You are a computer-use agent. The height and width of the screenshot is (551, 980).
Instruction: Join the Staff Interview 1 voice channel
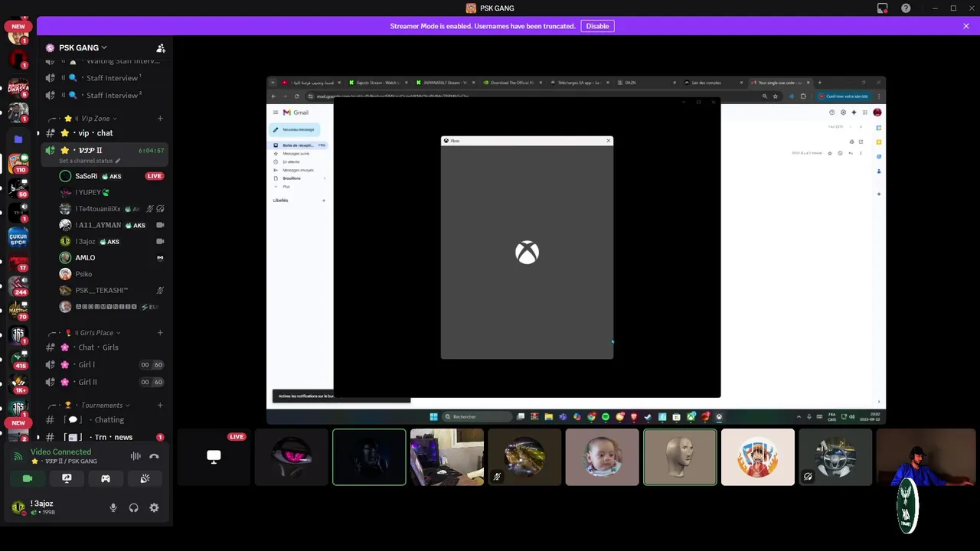[x=103, y=78]
